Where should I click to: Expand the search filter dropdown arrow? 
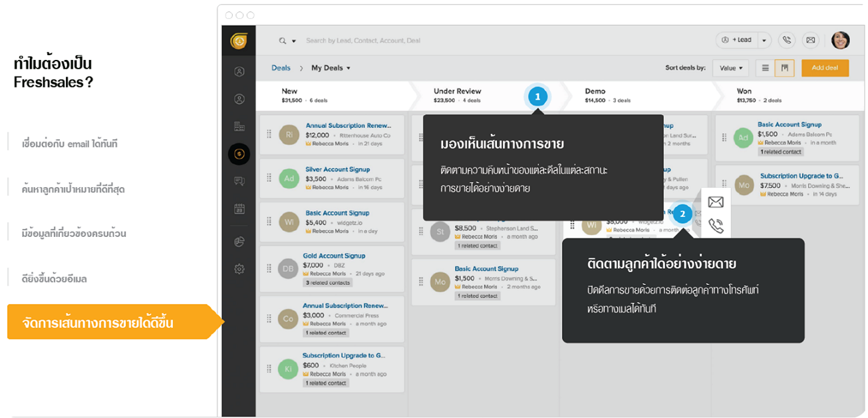(x=294, y=41)
